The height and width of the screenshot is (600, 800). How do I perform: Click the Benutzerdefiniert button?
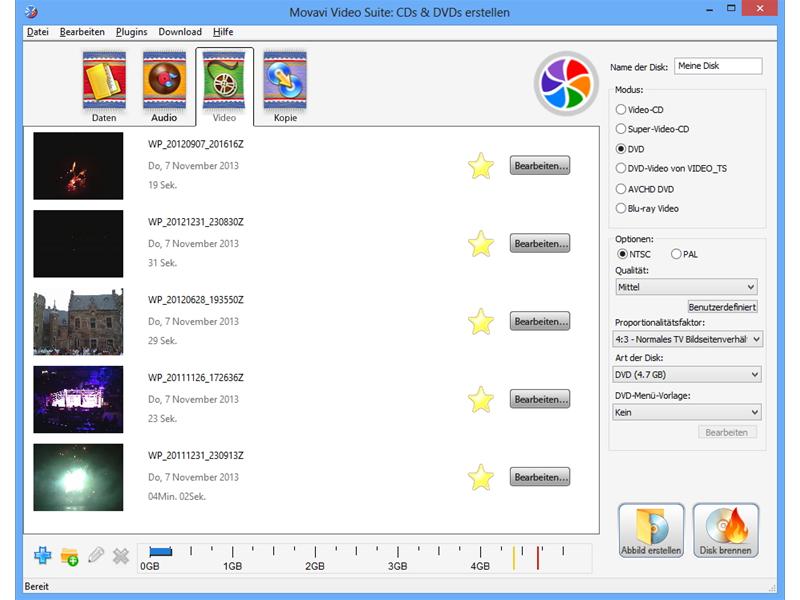point(722,307)
